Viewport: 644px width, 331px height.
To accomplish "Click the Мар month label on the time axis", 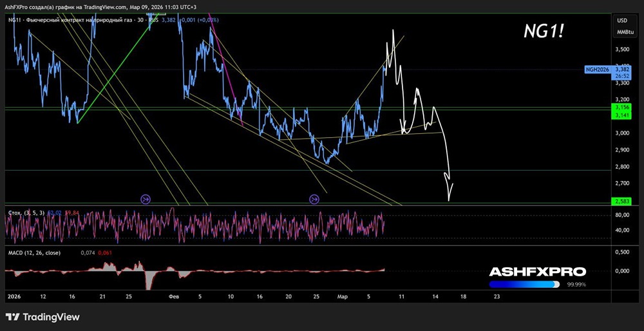I will coord(342,296).
